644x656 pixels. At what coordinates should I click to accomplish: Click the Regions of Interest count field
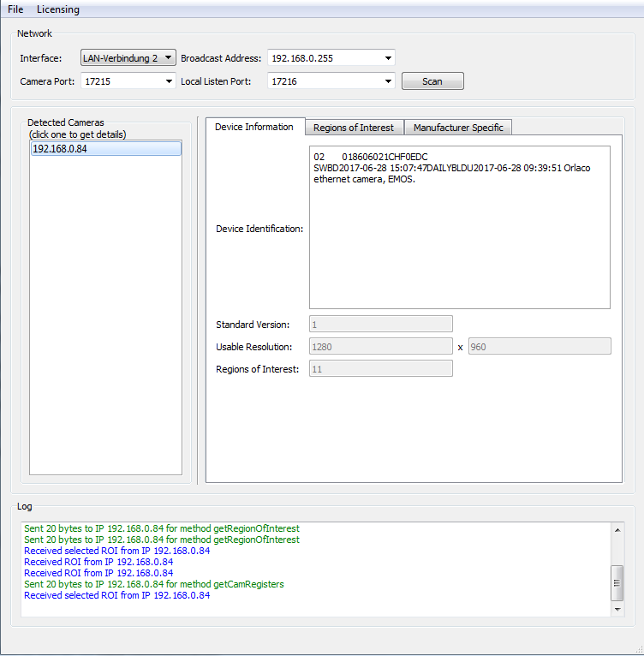[380, 369]
